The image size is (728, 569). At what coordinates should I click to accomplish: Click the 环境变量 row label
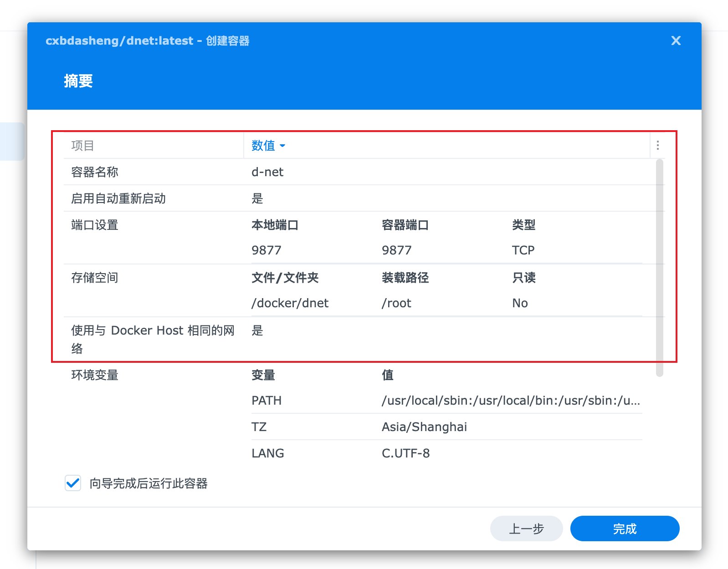coord(95,375)
